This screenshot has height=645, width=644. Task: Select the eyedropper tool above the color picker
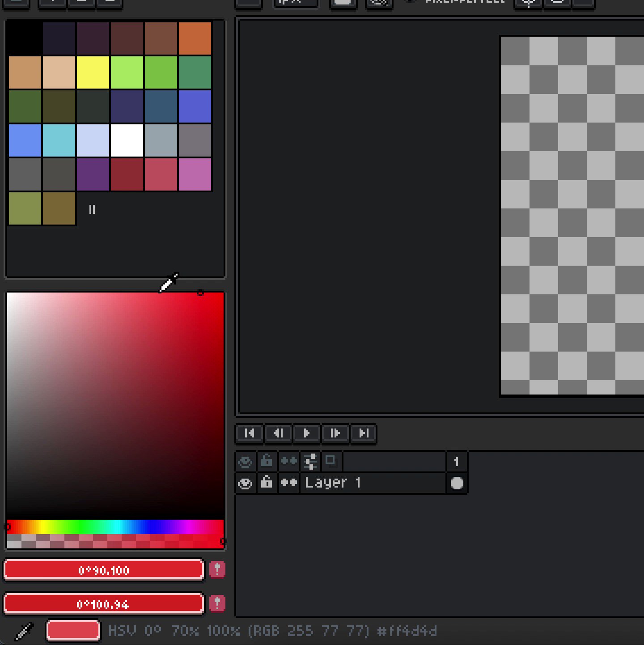169,281
